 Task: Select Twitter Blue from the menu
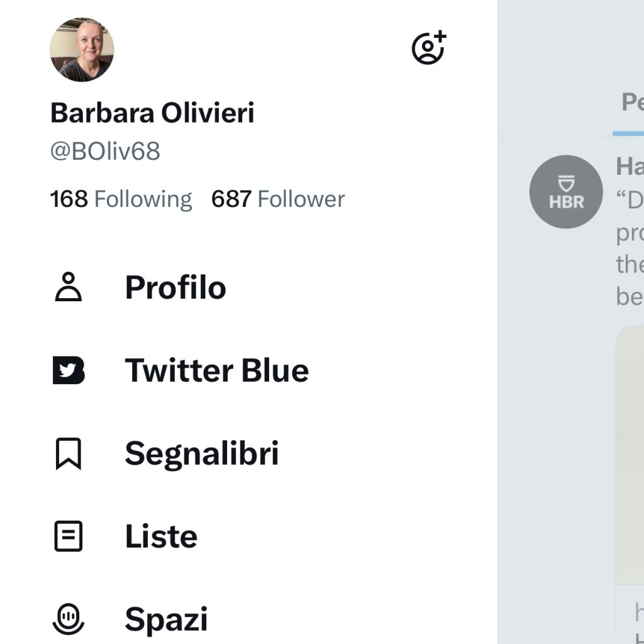click(x=217, y=370)
